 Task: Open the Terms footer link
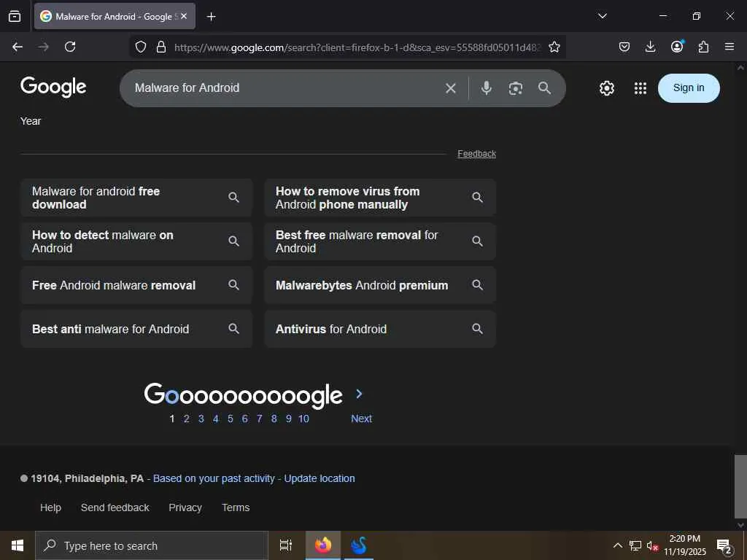coord(236,507)
